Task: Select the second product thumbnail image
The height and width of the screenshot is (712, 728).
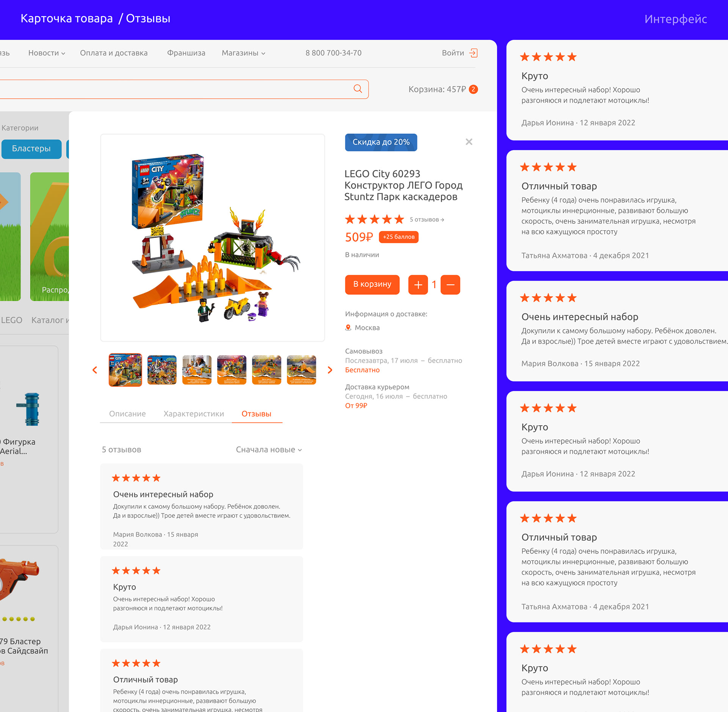Action: [162, 370]
